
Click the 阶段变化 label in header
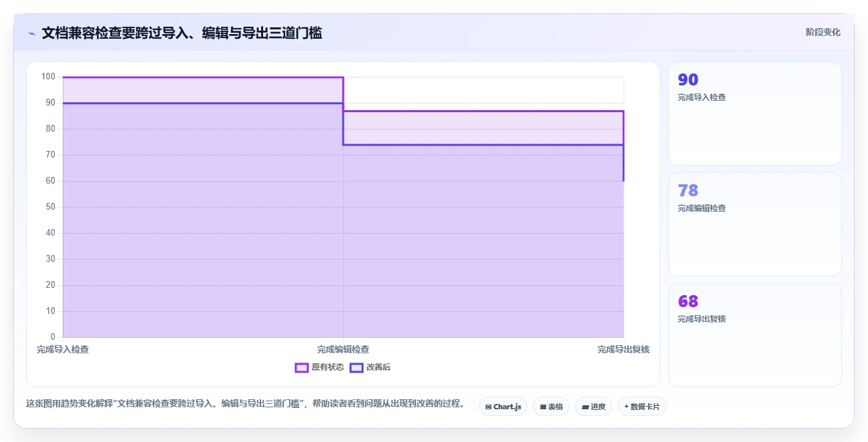[x=823, y=32]
